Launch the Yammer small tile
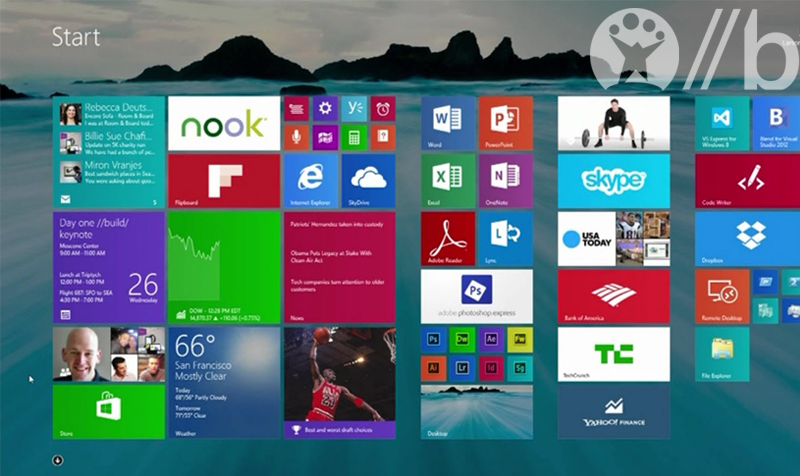The image size is (800, 476). 354,109
